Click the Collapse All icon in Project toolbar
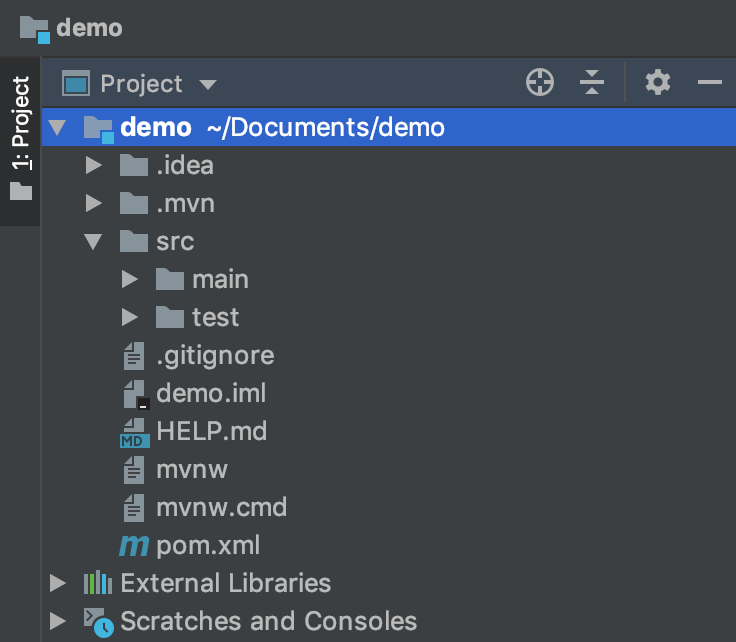 [x=593, y=83]
